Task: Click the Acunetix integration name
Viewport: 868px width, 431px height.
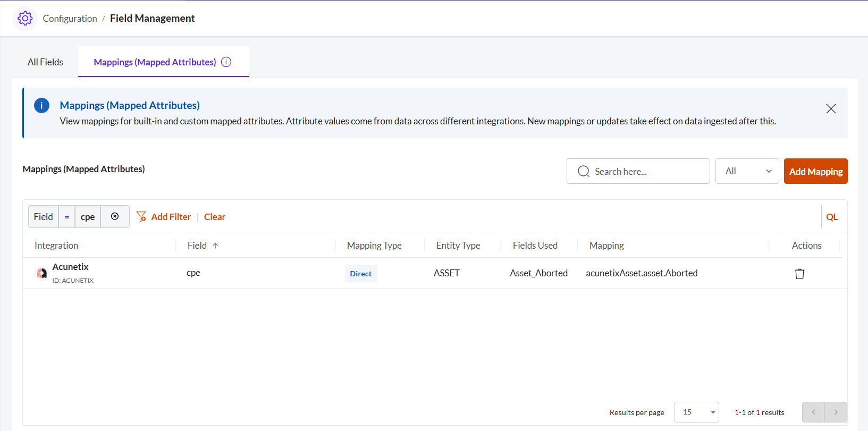Action: [x=70, y=267]
